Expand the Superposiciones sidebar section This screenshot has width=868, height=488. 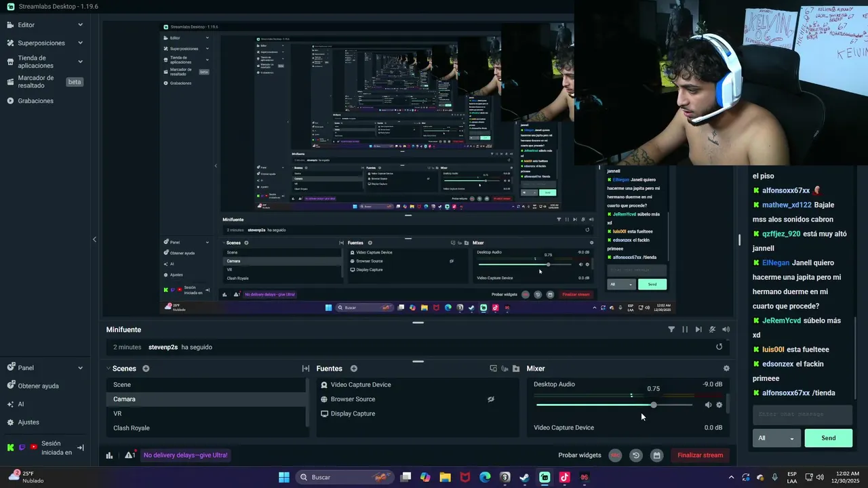tap(80, 43)
